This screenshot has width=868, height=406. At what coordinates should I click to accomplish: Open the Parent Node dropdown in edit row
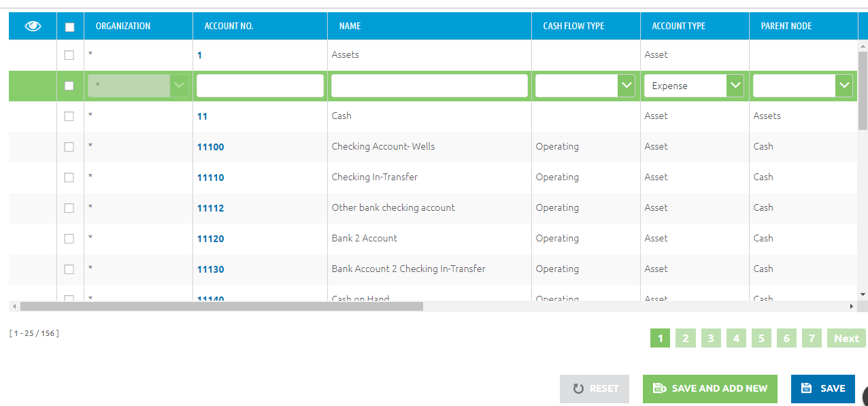[x=844, y=86]
